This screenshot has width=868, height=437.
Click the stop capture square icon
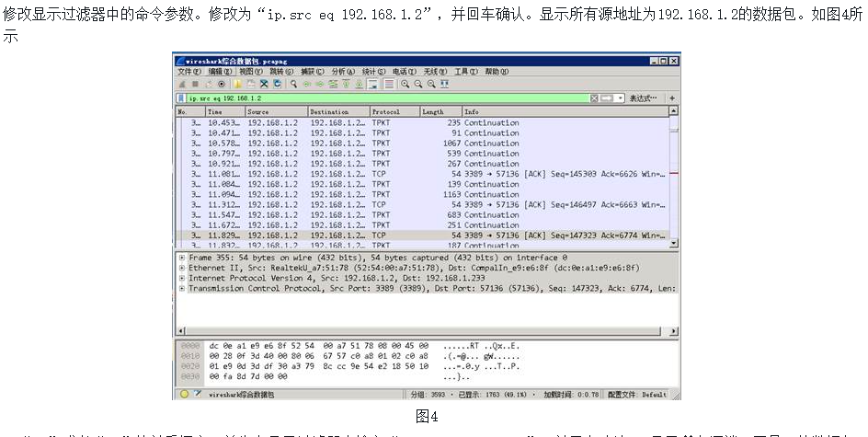point(195,85)
